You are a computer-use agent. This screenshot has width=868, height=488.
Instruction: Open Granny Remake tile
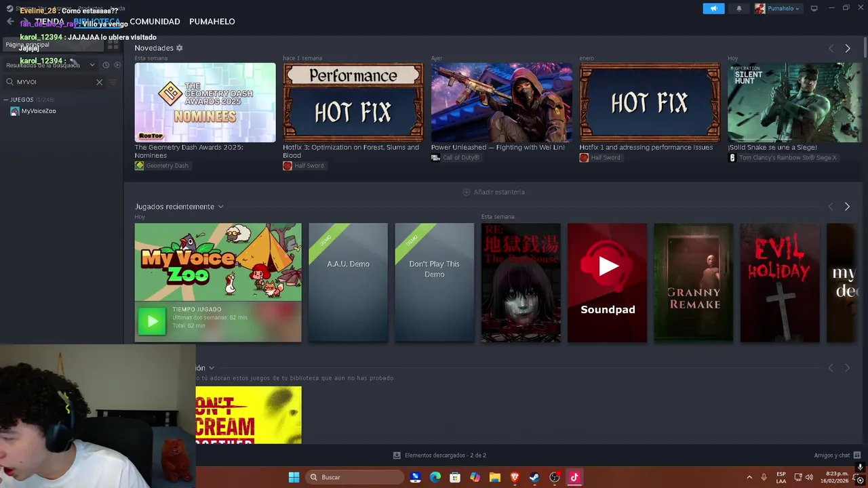(x=693, y=283)
